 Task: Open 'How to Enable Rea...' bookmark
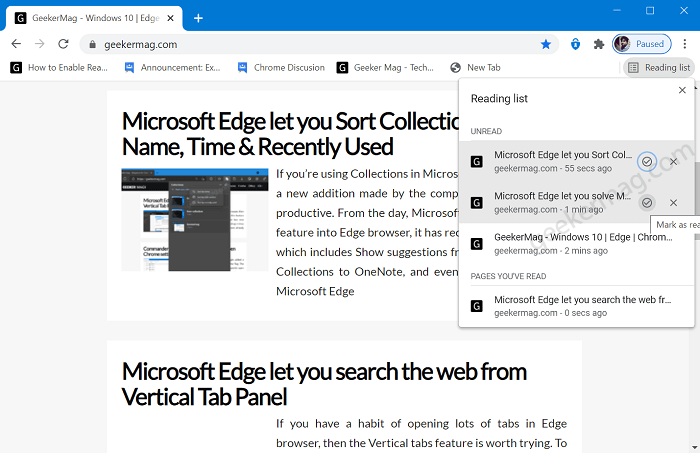(59, 67)
